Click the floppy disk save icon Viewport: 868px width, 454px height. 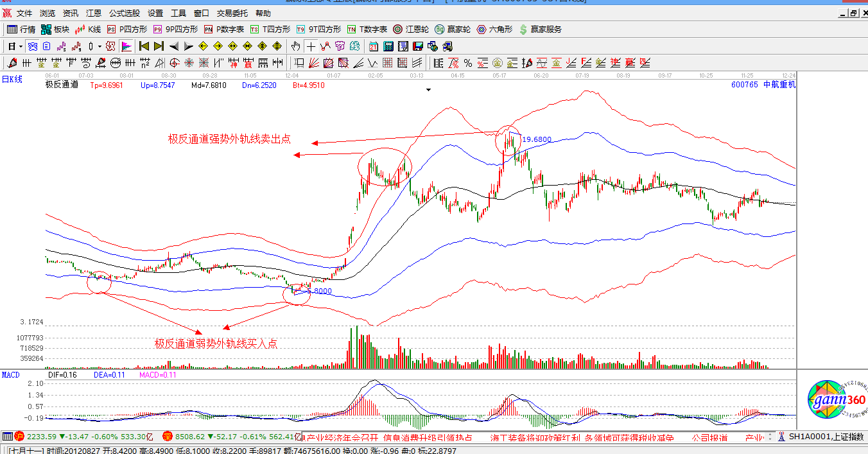click(418, 46)
